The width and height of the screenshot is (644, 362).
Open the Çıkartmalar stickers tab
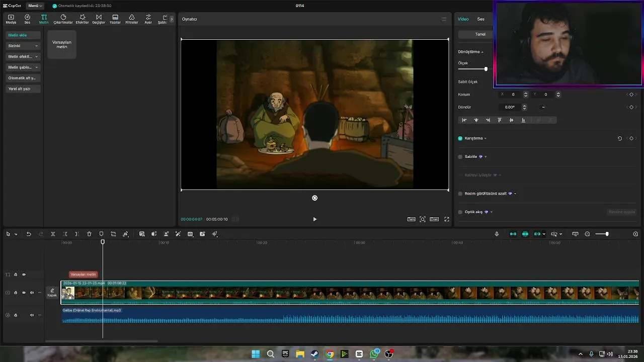pos(63,19)
